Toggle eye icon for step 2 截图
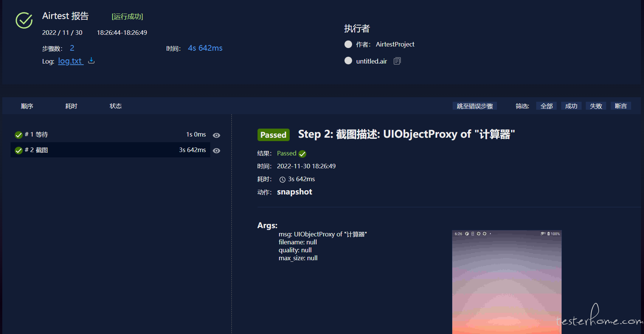Image resolution: width=644 pixels, height=334 pixels. tap(216, 151)
